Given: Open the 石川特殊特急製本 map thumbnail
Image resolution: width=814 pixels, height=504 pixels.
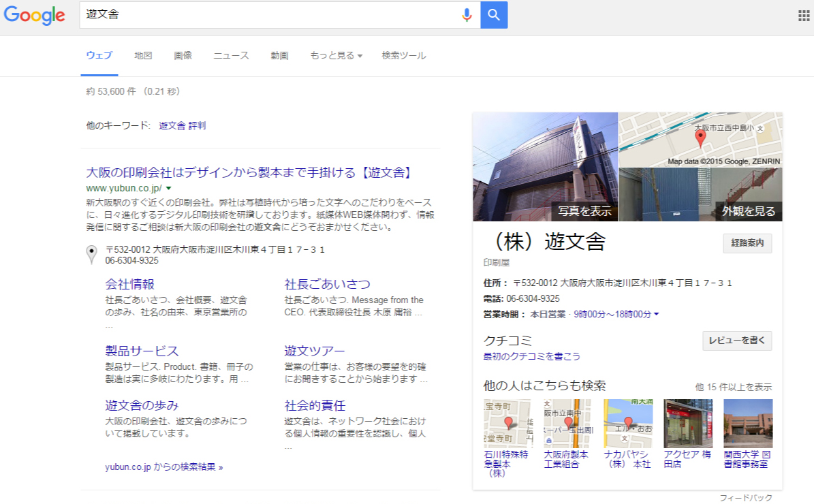Looking at the screenshot, I should click(x=507, y=424).
